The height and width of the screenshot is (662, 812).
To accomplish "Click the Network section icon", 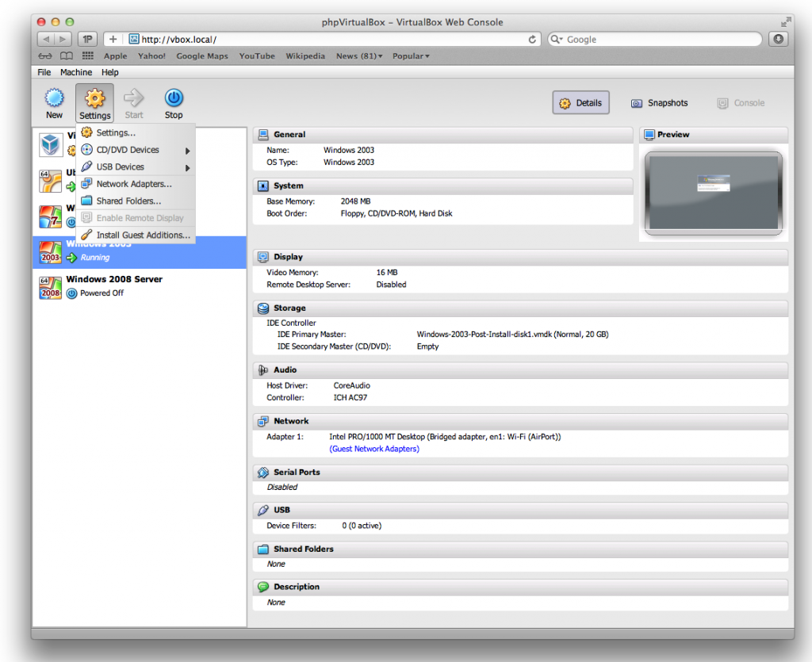I will click(x=262, y=421).
